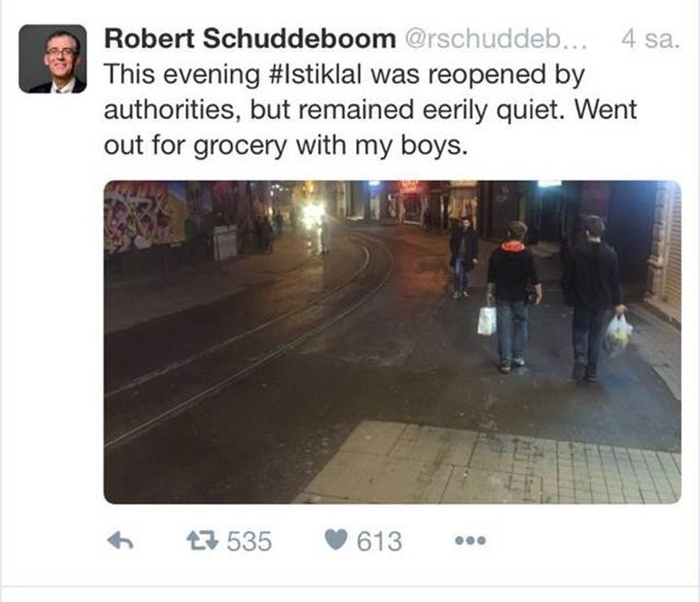Reply to Robert Schuddeboom's tweet
The width and height of the screenshot is (700, 602).
click(x=121, y=541)
